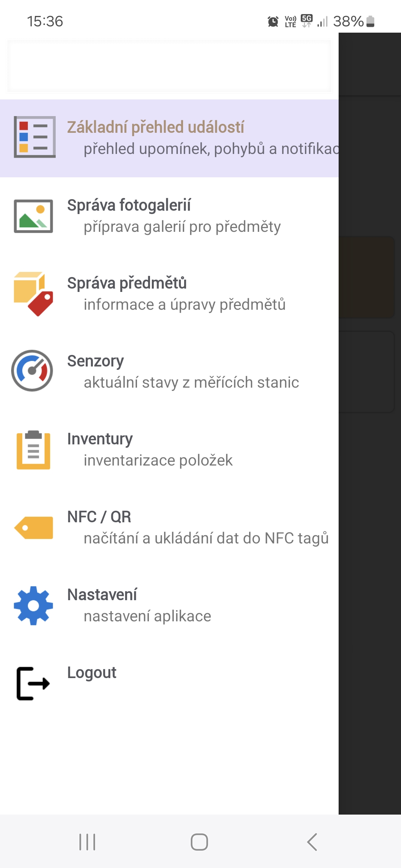Screen dimensions: 401x868
Task: Open the Inventory menu entry
Action: (x=100, y=439)
